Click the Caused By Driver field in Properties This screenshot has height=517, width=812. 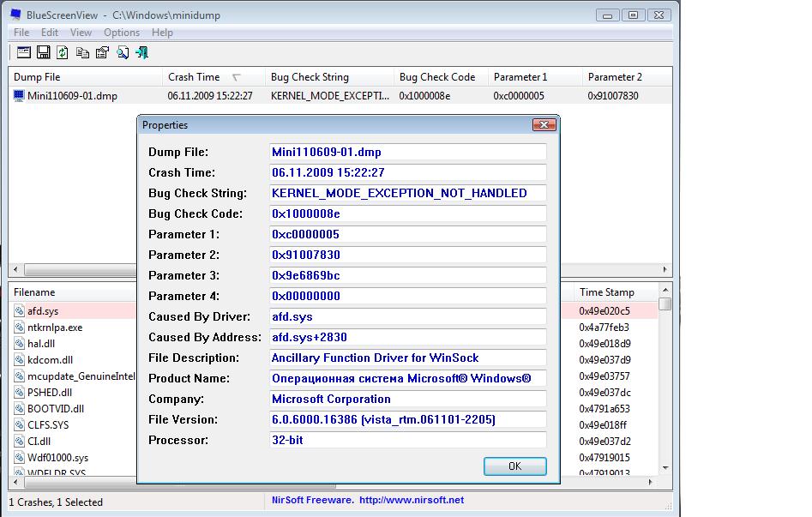[407, 316]
